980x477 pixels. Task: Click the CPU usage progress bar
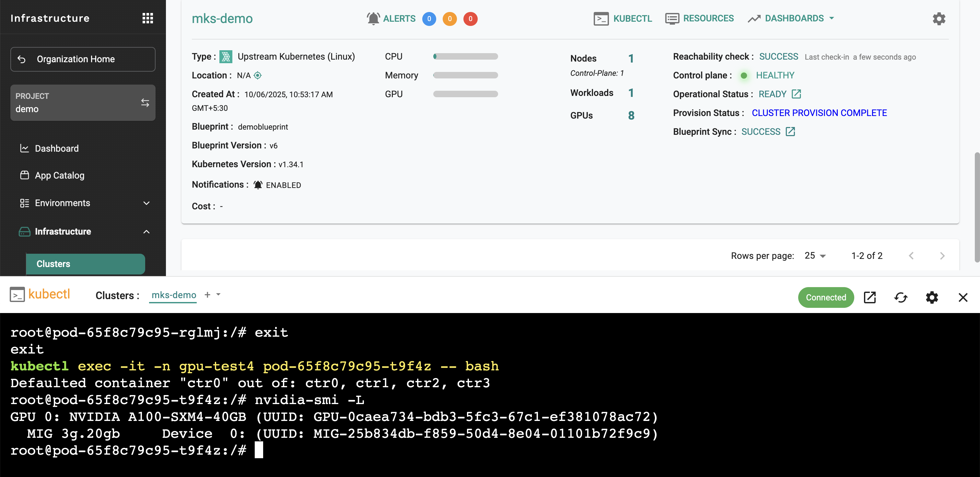click(465, 56)
